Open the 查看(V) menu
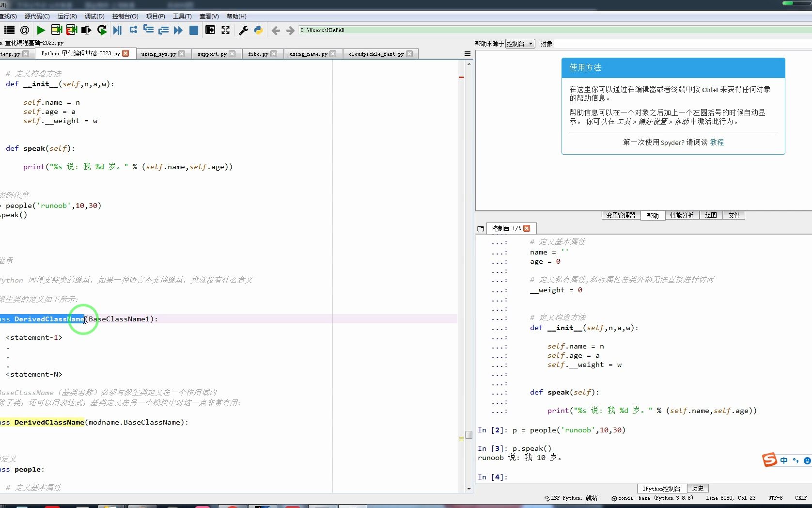The height and width of the screenshot is (508, 812). click(209, 16)
